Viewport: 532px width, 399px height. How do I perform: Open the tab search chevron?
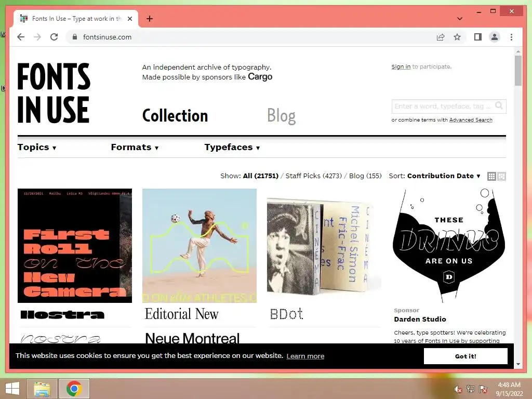coord(460,19)
